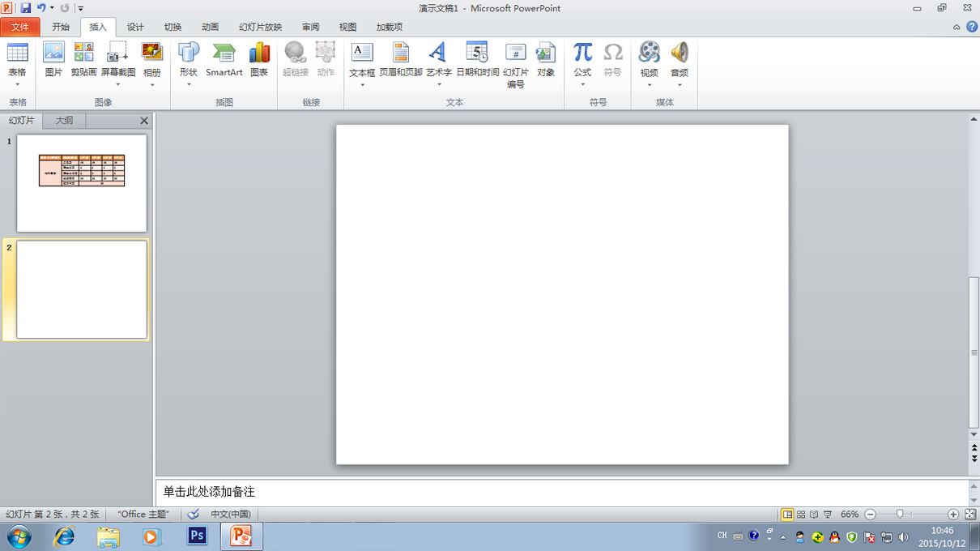Screen dimensions: 980x551
Task: Insert 页眉和页脚 header and footer
Action: tap(401, 60)
